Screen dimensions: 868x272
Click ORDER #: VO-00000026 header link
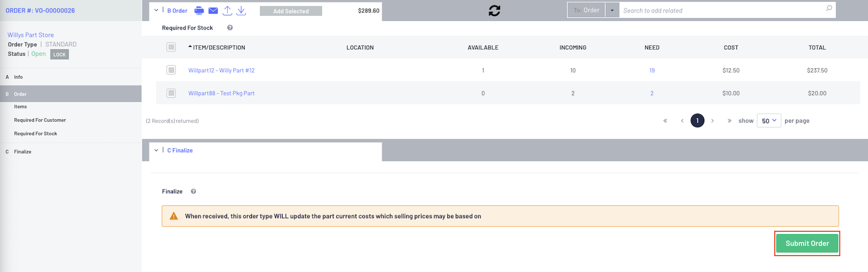tap(40, 10)
